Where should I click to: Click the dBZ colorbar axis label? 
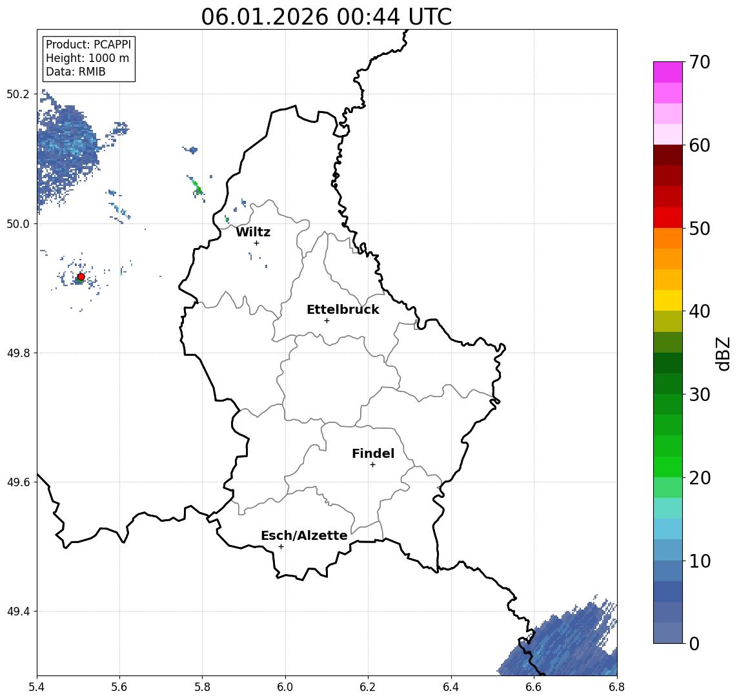point(723,354)
